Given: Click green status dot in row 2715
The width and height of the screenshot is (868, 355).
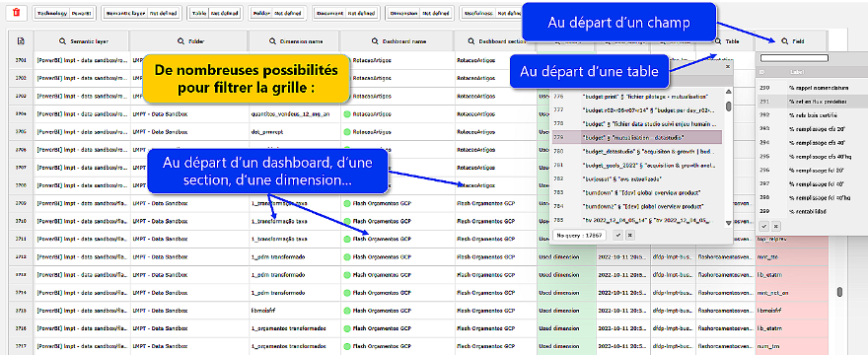Looking at the screenshot, I should 347,311.
